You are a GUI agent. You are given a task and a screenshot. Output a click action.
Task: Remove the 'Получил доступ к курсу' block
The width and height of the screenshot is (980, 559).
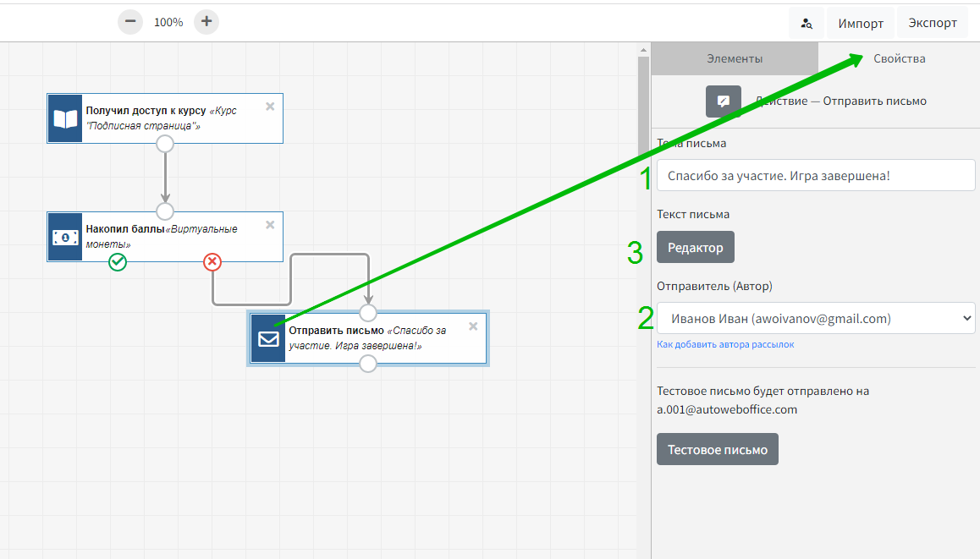270,107
